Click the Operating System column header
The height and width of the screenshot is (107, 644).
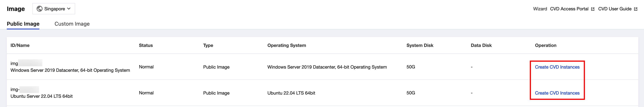tap(287, 45)
